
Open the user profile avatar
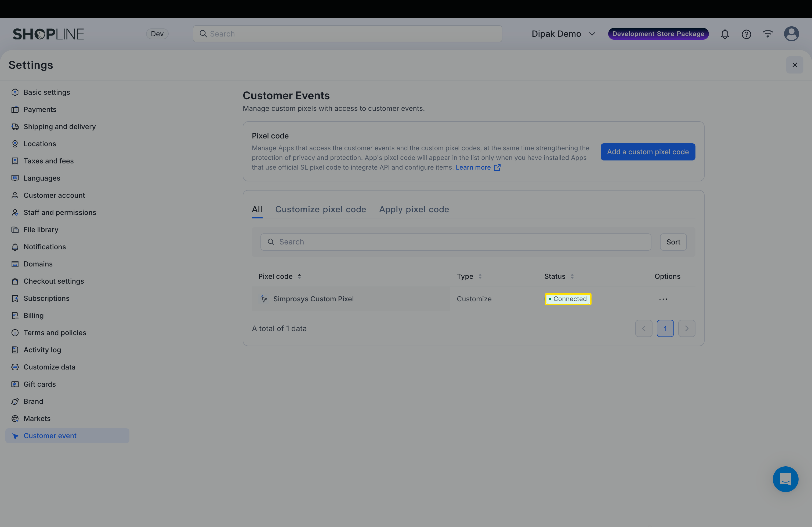[791, 34]
